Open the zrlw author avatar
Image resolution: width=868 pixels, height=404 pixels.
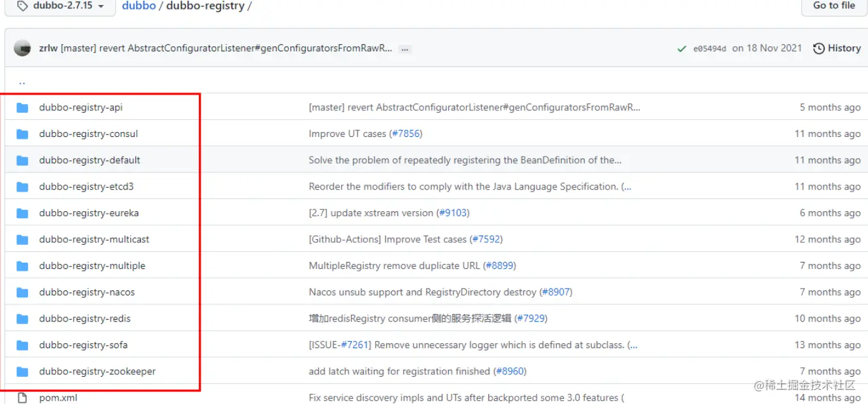(x=22, y=48)
